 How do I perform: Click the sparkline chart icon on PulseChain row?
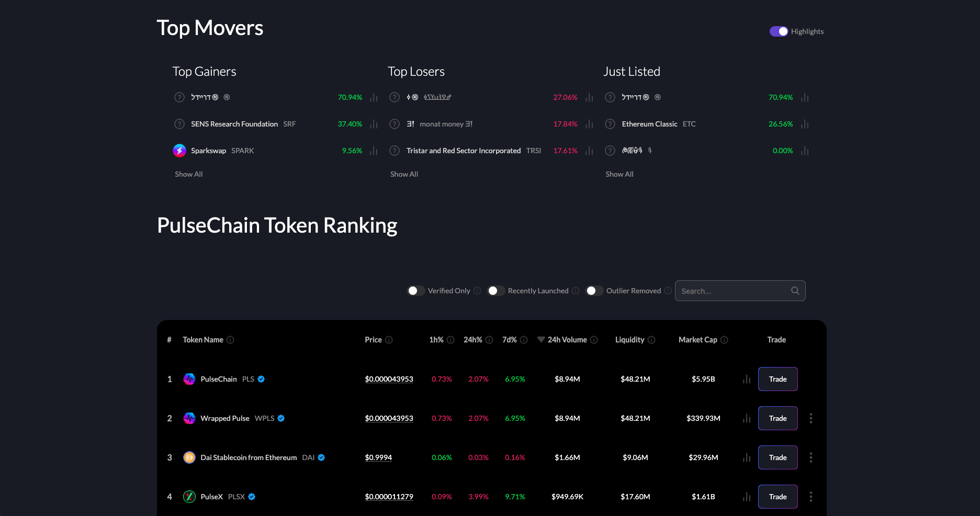[746, 379]
